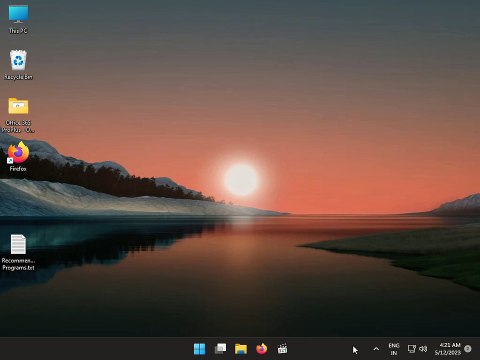Select the This PC desktop icon

pos(18,19)
